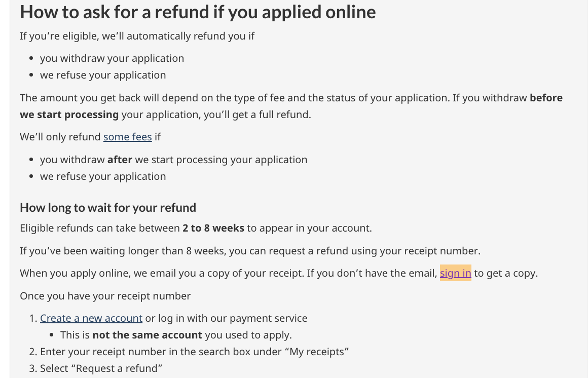Click the "If you've been waiting longer" sentence
The image size is (588, 378).
pos(250,251)
